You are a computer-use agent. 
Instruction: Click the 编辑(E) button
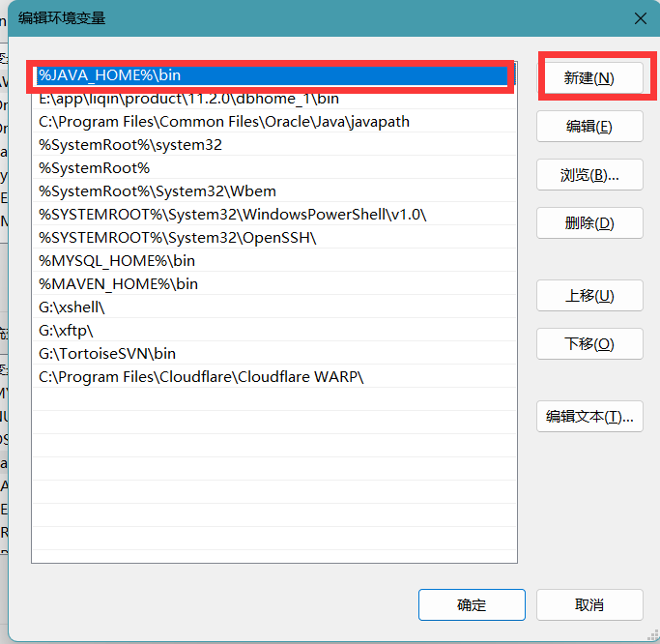coord(589,127)
